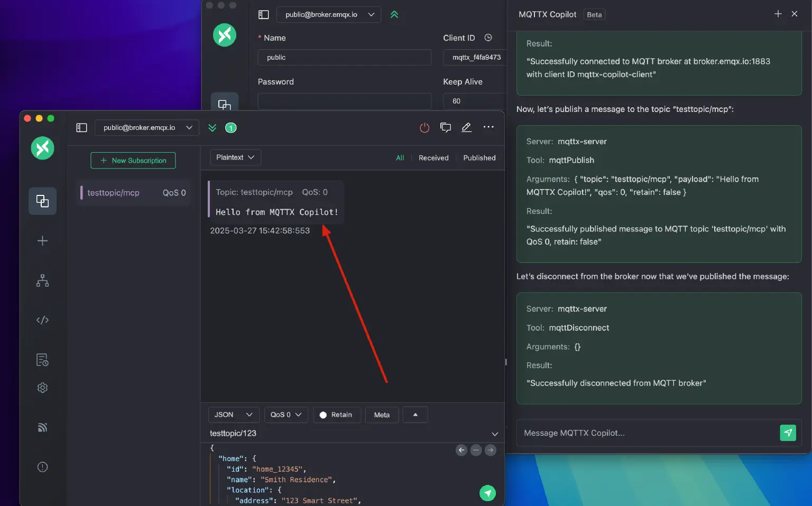Viewport: 812px width, 506px height.
Task: Click the new window chat icon
Action: pos(446,128)
